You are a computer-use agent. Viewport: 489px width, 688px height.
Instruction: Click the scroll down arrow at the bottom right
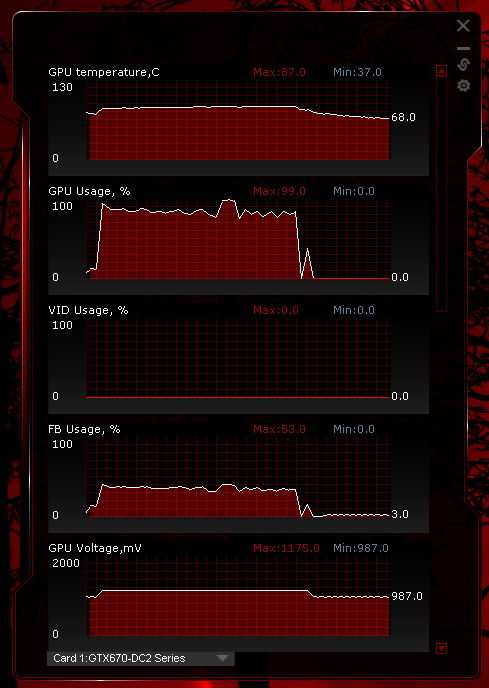pyautogui.click(x=442, y=648)
